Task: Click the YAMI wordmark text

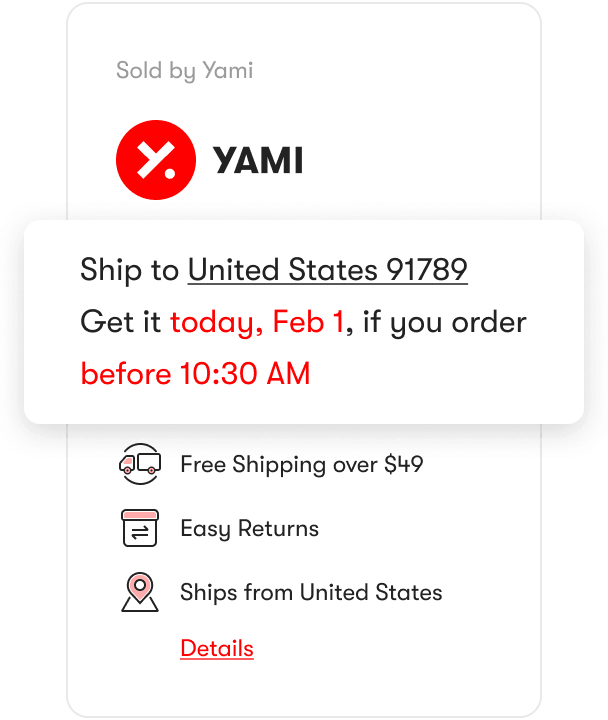Action: click(x=258, y=160)
